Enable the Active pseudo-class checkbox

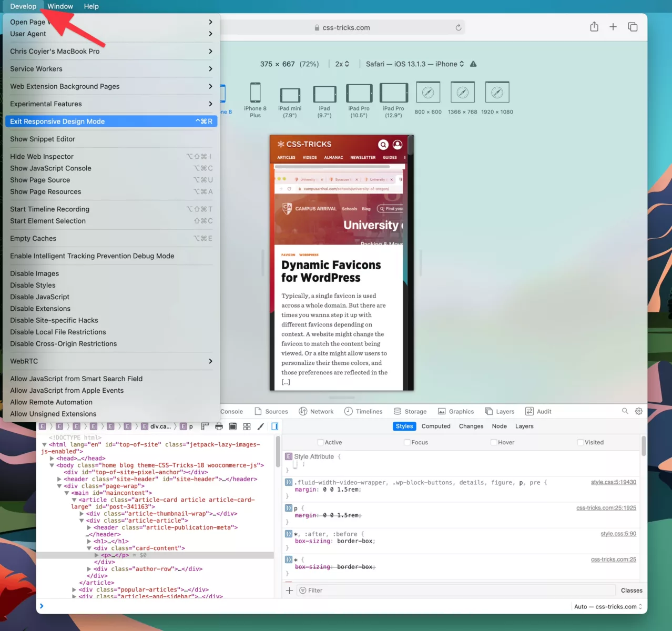[x=321, y=442]
